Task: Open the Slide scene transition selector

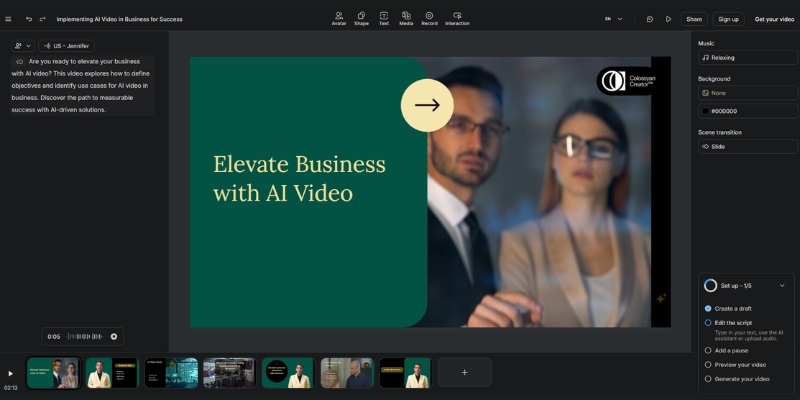Action: coord(747,146)
